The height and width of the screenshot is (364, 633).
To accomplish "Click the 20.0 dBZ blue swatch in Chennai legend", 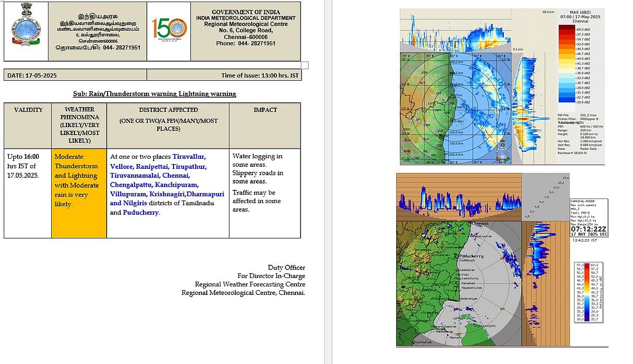I will point(568,102).
